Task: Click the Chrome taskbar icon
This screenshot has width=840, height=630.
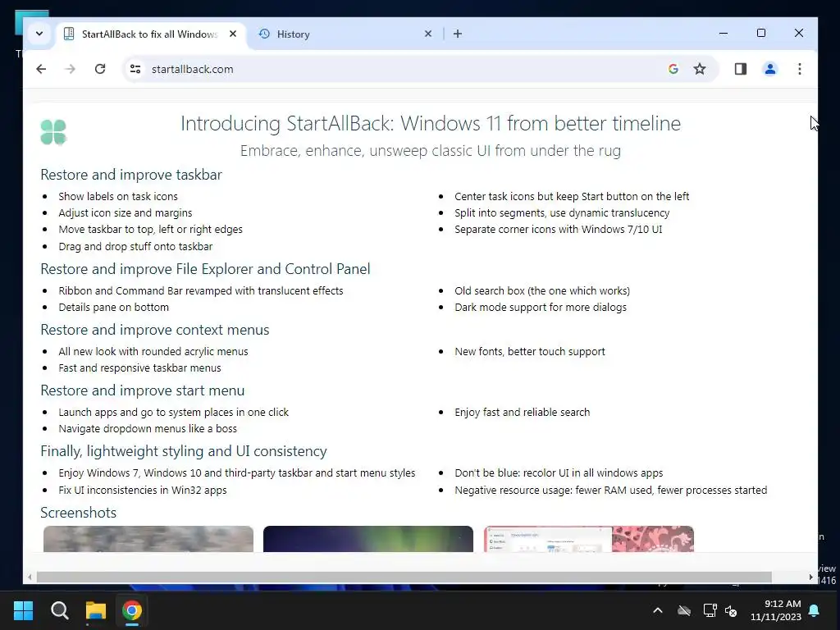Action: 132,610
